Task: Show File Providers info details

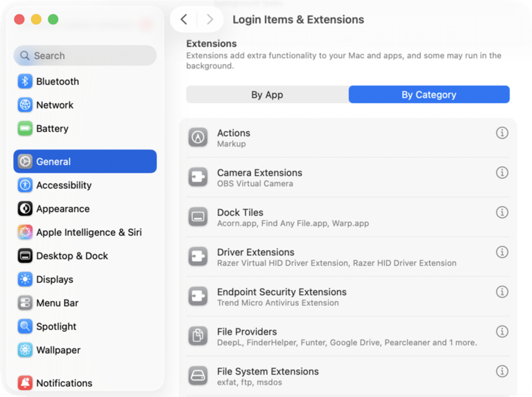Action: (x=502, y=331)
